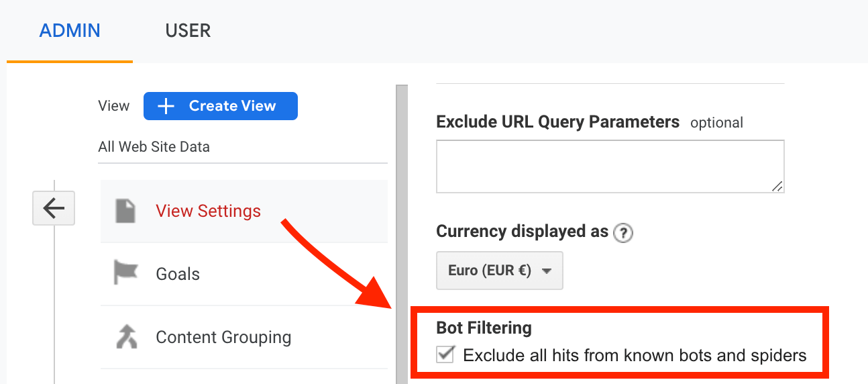Click the 'Exclude all hits from known bots' label
Image resolution: width=868 pixels, height=384 pixels.
(x=635, y=355)
